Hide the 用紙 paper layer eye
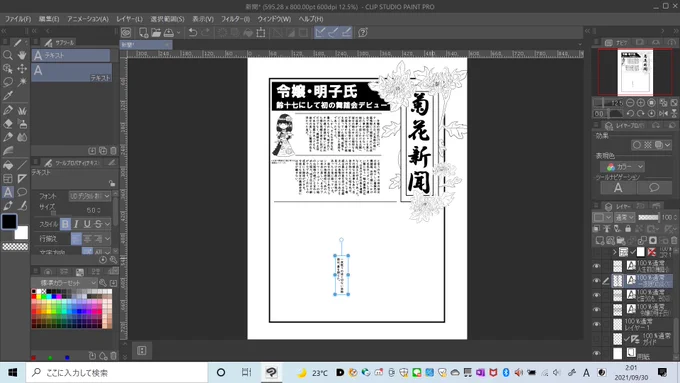This screenshot has height=383, width=680. coord(597,354)
